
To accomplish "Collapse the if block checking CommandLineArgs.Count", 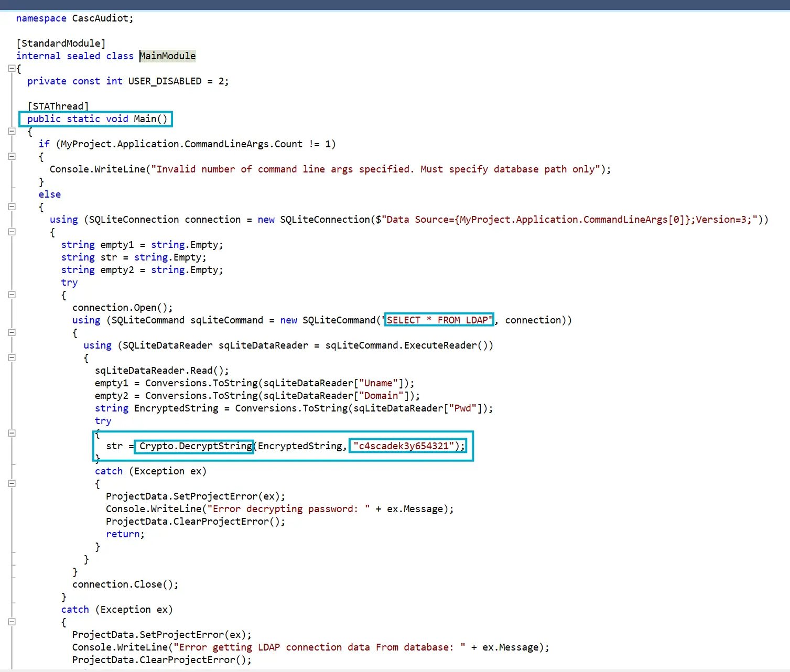I will [12, 156].
